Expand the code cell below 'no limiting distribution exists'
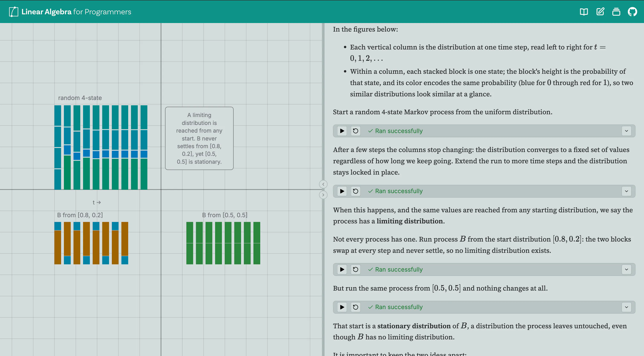The width and height of the screenshot is (644, 356). coord(626,269)
